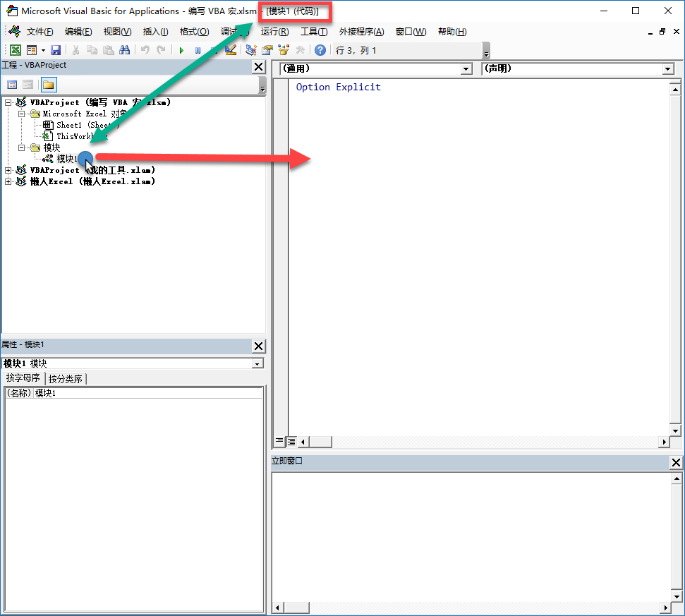The width and height of the screenshot is (685, 616).
Task: Switch to the 按分类序 tab
Action: pos(66,379)
